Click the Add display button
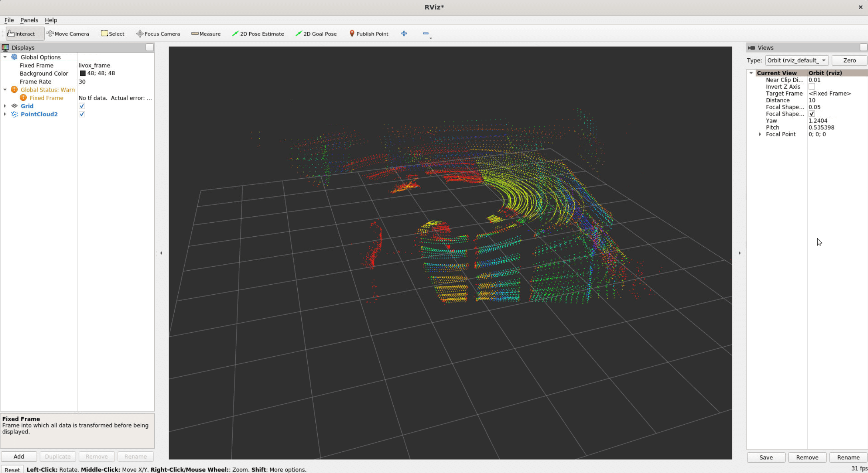 [19, 456]
